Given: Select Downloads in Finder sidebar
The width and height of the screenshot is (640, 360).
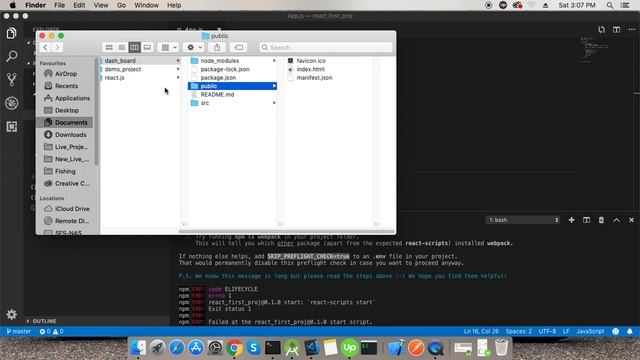Looking at the screenshot, I should (70, 135).
